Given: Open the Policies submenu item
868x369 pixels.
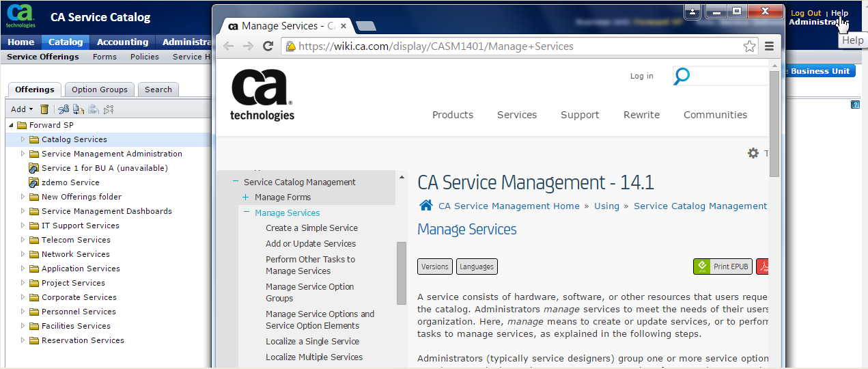Looking at the screenshot, I should click(145, 57).
